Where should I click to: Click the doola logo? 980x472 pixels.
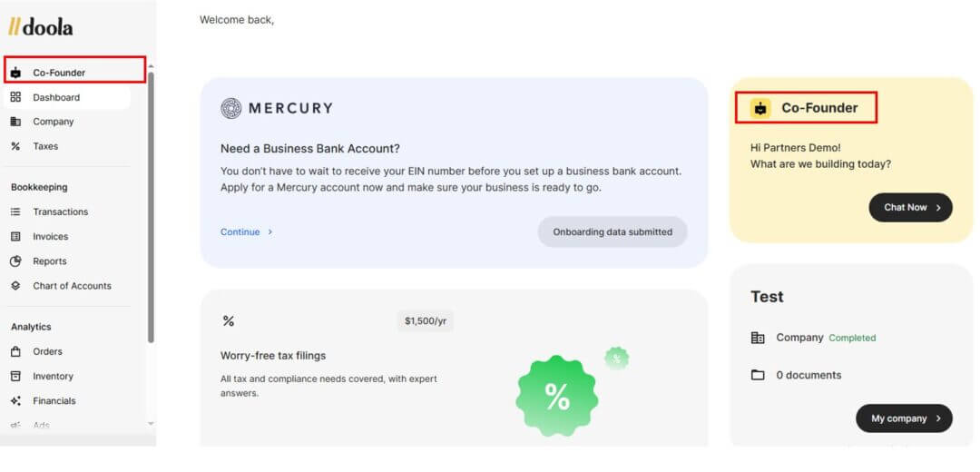point(41,27)
